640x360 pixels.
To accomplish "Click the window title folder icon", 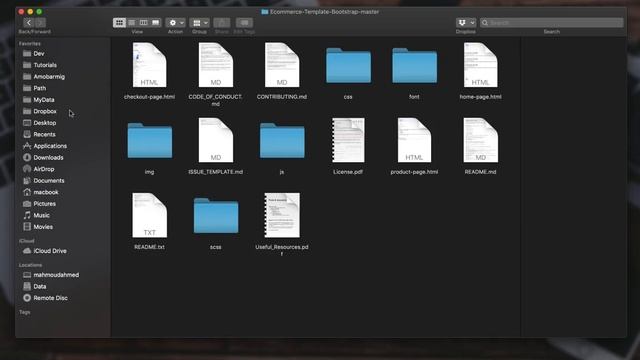I will 264,12.
